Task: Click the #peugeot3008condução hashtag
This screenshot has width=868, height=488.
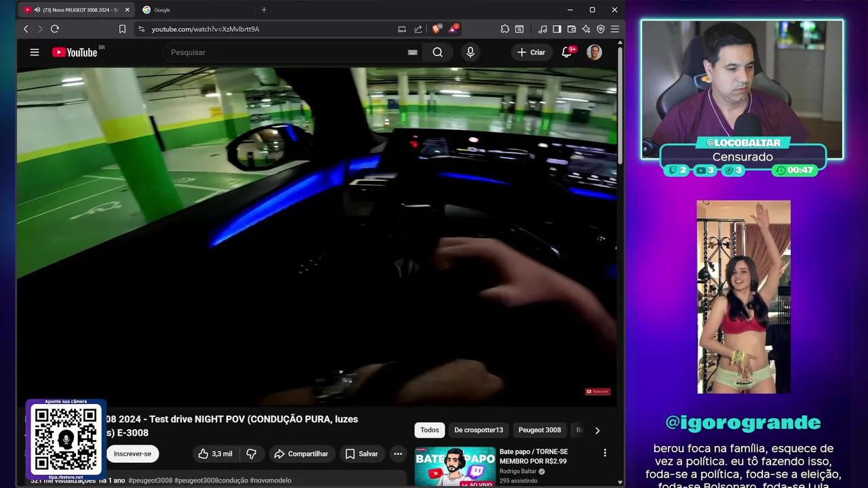Action: (x=211, y=481)
